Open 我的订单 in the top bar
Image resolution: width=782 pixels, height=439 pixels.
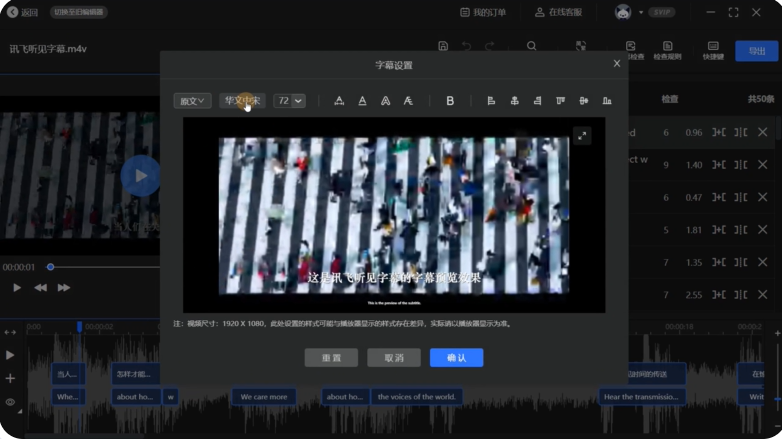483,12
